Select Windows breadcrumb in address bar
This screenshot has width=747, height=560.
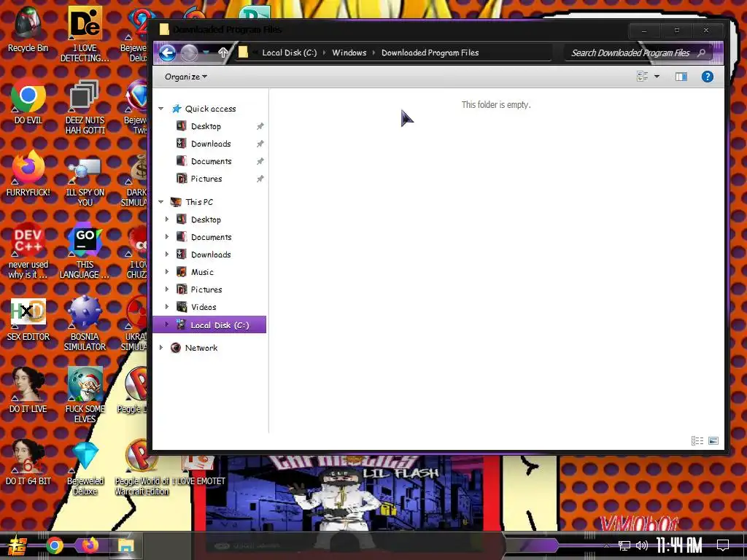[x=349, y=52]
